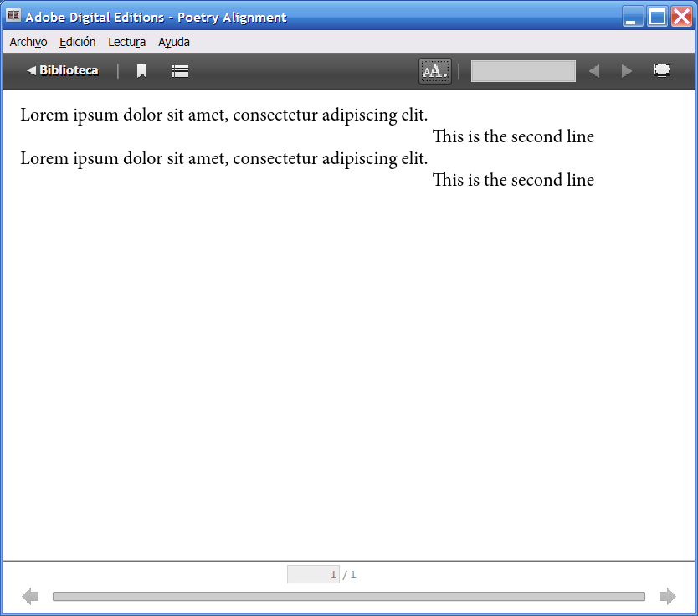Click the Adobe Digital Editions title bar icon
Screen dimensions: 698x616
coord(13,16)
